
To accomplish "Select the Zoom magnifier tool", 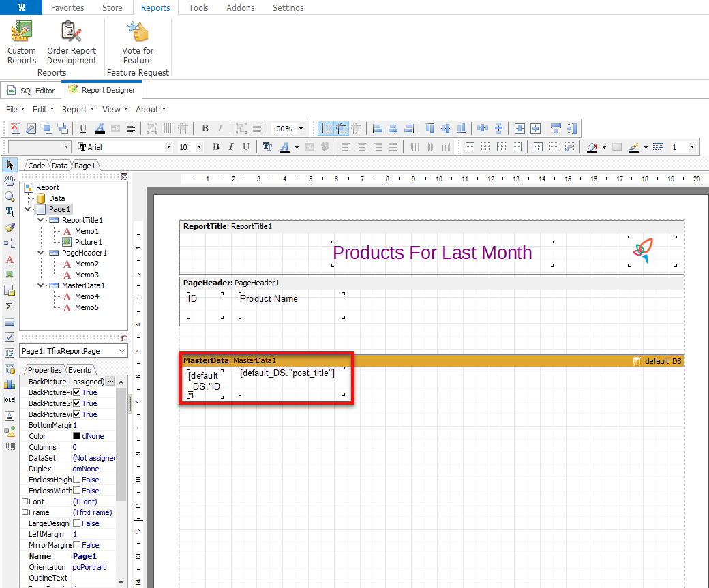I will tap(10, 196).
